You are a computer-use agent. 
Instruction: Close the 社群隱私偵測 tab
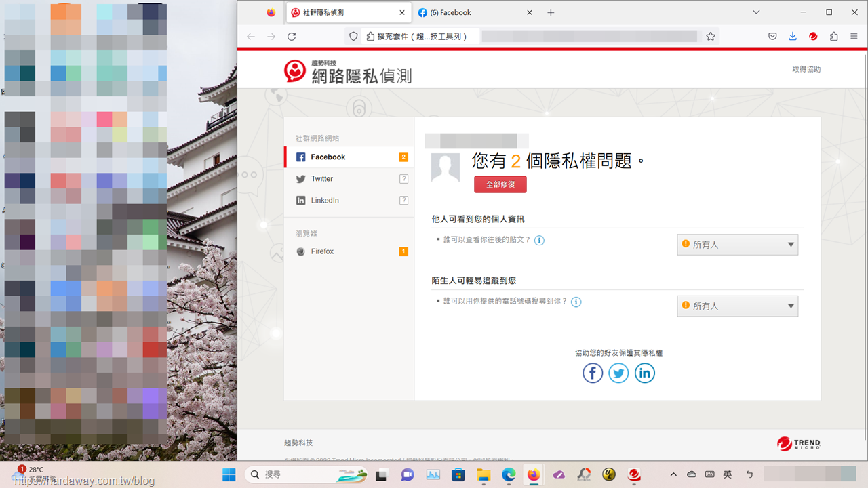tap(402, 12)
